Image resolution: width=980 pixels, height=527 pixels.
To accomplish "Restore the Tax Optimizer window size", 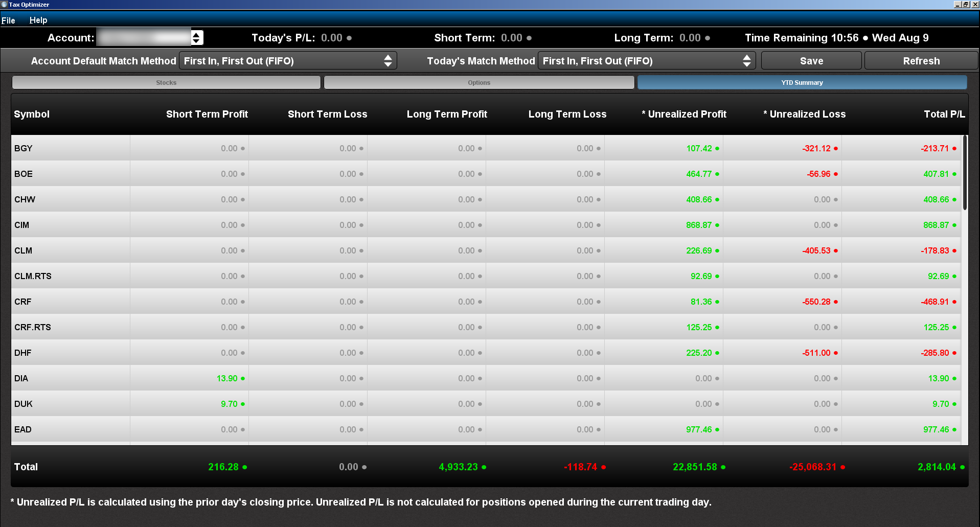I will coord(966,5).
